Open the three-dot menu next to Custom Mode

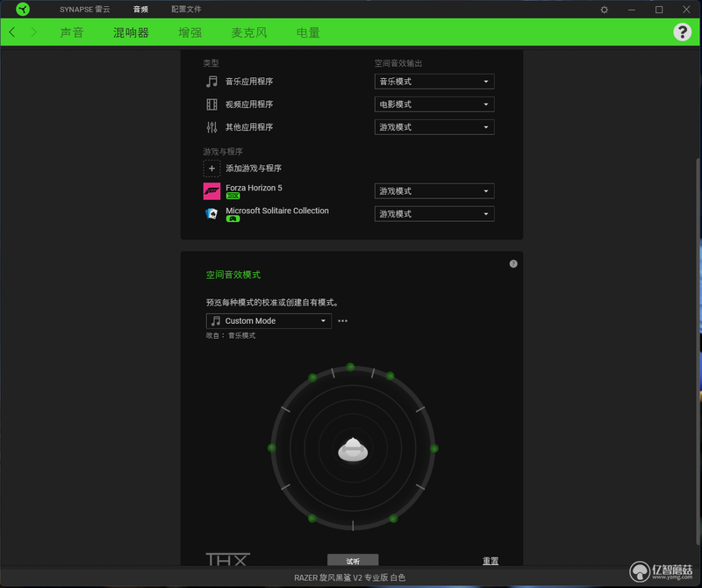tap(342, 321)
